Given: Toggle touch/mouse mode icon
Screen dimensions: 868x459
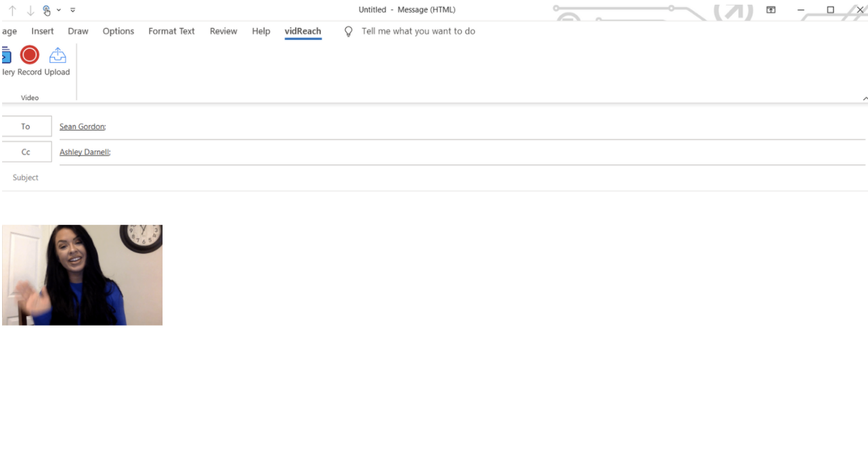Looking at the screenshot, I should (x=47, y=10).
